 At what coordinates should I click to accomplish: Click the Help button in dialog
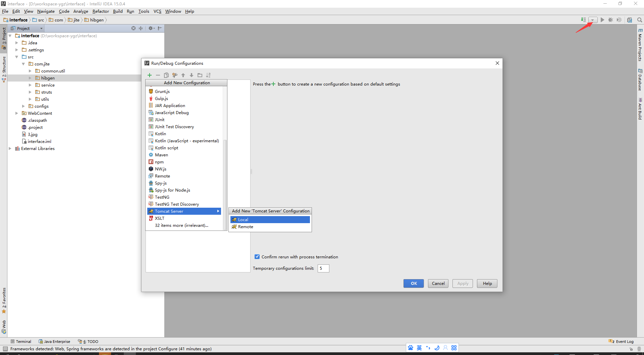[487, 284]
